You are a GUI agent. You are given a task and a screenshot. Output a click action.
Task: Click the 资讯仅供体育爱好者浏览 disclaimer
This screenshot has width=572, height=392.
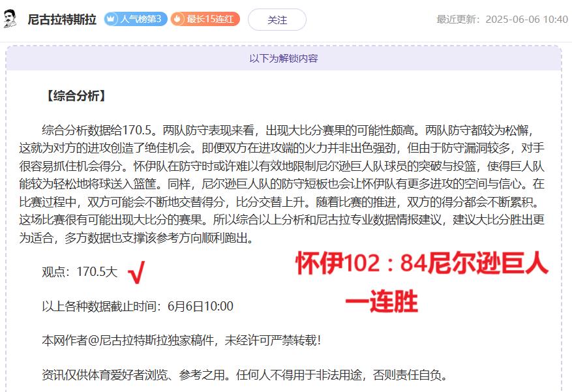tap(245, 375)
